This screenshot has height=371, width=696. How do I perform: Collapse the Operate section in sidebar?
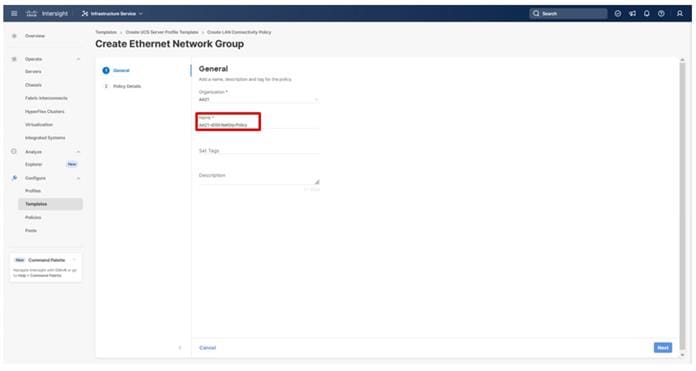click(x=79, y=59)
